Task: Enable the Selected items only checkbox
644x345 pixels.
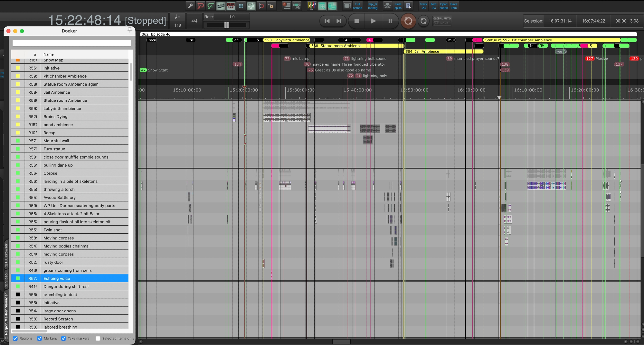Action: point(98,338)
